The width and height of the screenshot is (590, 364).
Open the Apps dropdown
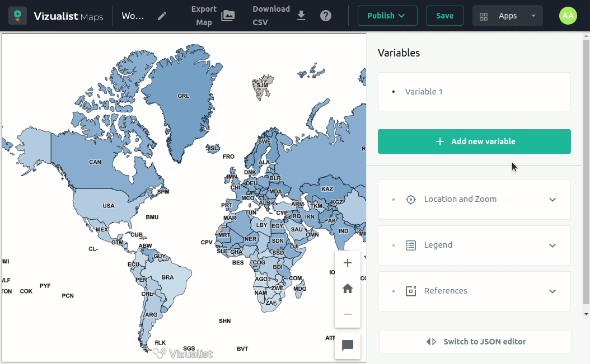click(x=507, y=16)
